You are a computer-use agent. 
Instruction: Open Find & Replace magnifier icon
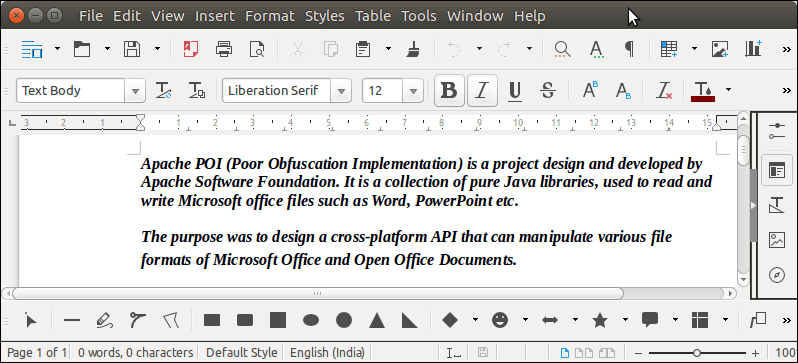pos(562,49)
